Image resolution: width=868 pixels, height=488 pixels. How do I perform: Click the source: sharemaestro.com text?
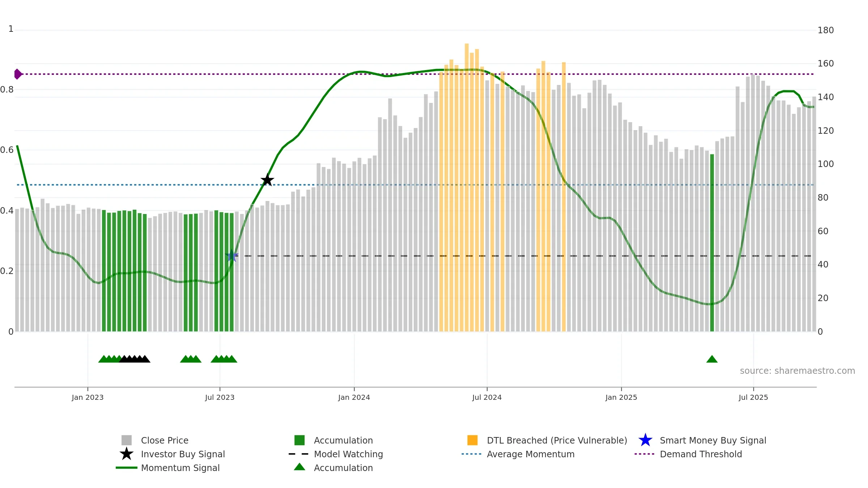click(797, 371)
